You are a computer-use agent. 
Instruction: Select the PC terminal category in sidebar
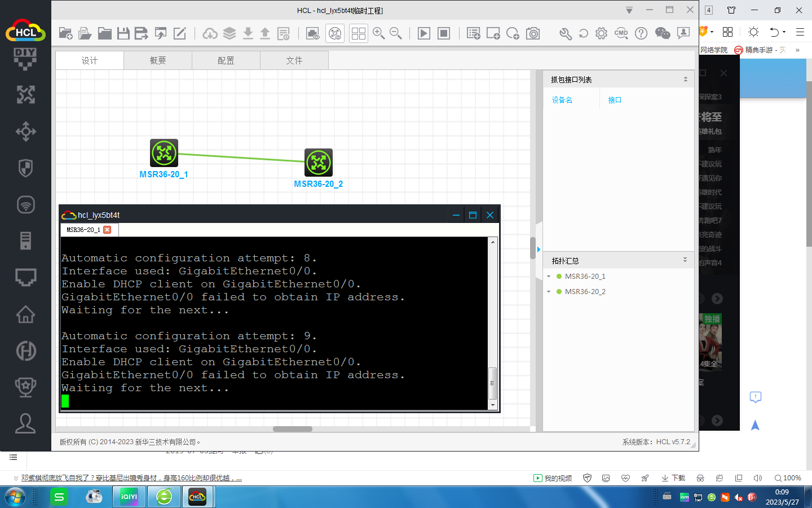coord(25,277)
